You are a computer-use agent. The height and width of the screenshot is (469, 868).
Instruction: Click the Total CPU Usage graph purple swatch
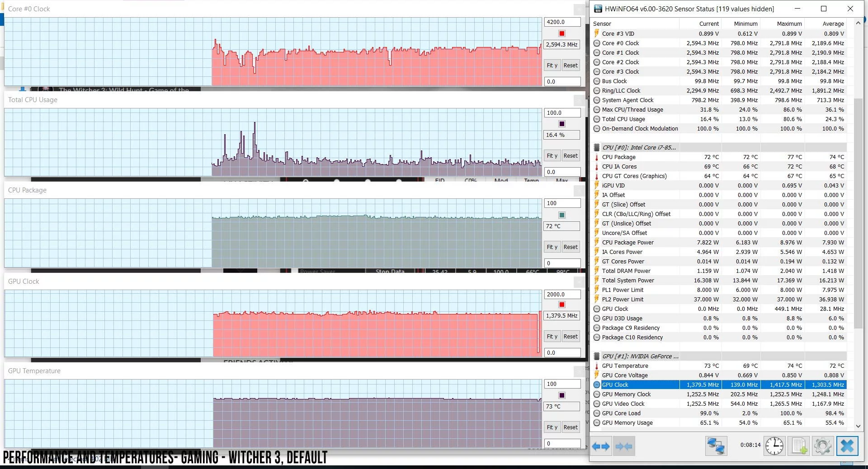tap(562, 124)
